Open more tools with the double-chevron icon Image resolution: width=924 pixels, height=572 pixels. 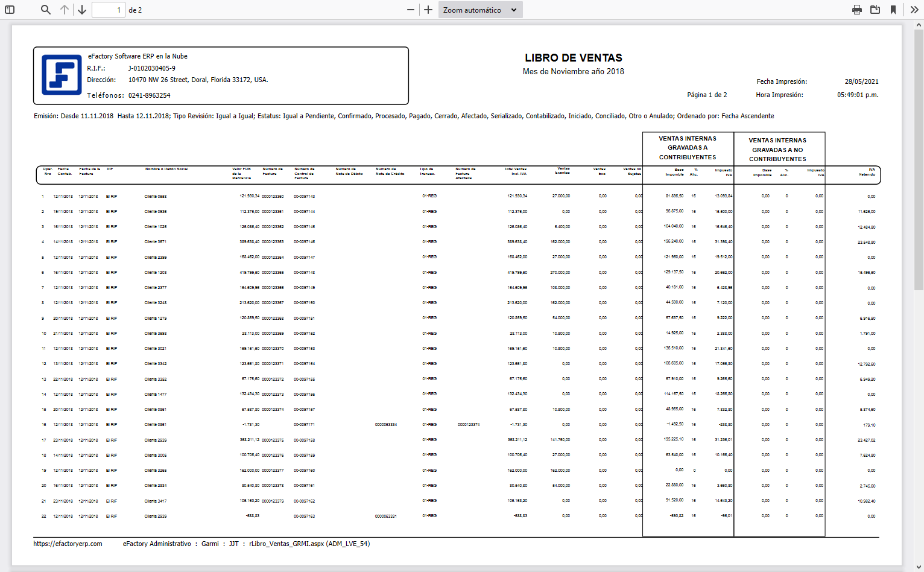pyautogui.click(x=914, y=9)
